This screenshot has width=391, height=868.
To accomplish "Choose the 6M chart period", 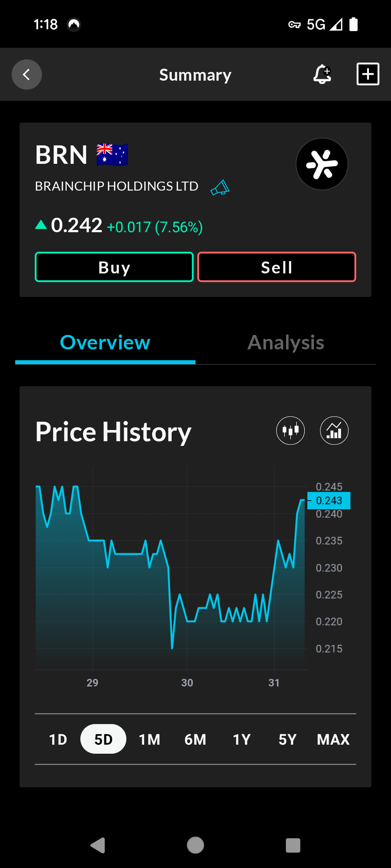I will [x=195, y=739].
